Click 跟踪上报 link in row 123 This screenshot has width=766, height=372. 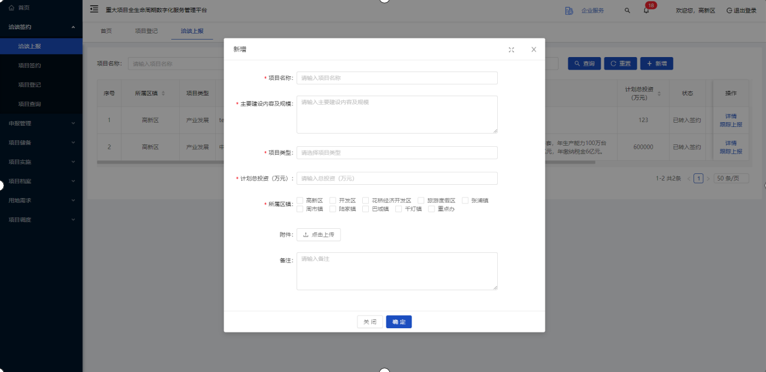coord(730,124)
